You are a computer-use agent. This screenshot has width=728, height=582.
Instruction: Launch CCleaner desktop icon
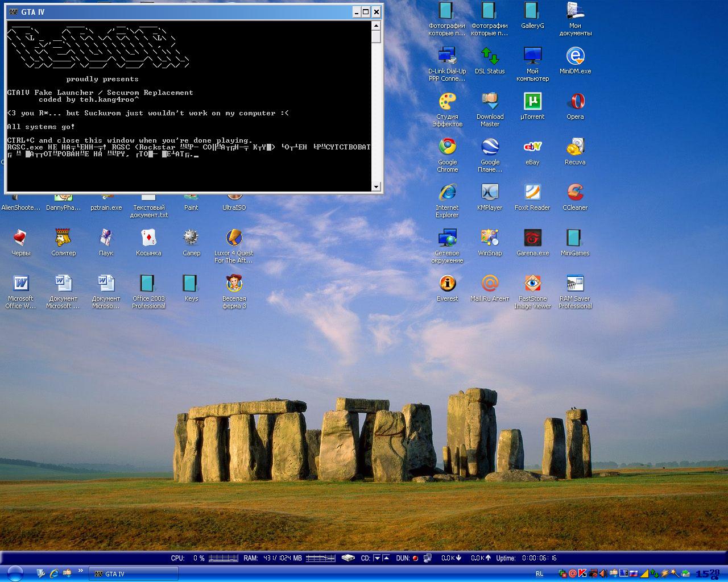(x=575, y=197)
